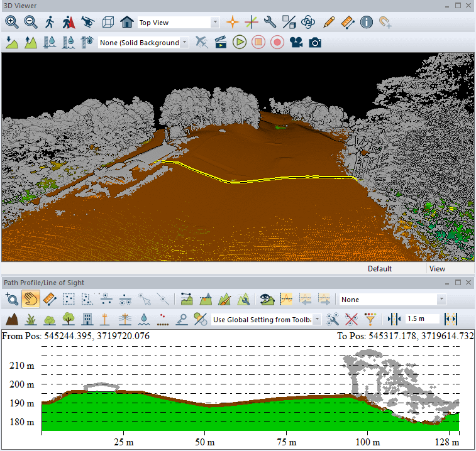Zoom in the 3D Viewer

tap(11, 23)
